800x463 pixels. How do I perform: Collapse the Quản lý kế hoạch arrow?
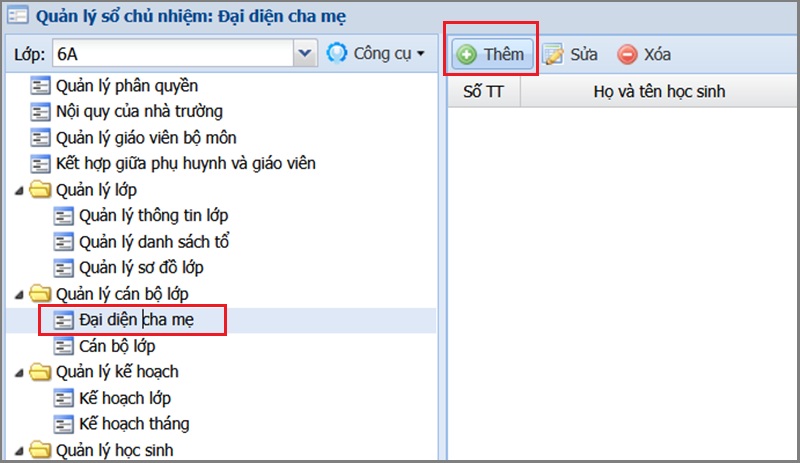pyautogui.click(x=19, y=373)
